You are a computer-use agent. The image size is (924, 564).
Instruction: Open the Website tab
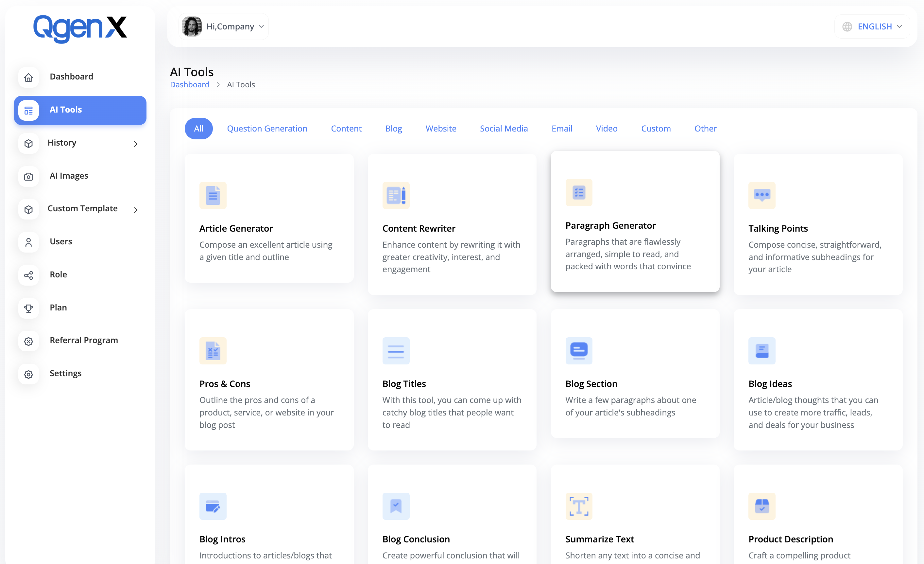pyautogui.click(x=441, y=128)
